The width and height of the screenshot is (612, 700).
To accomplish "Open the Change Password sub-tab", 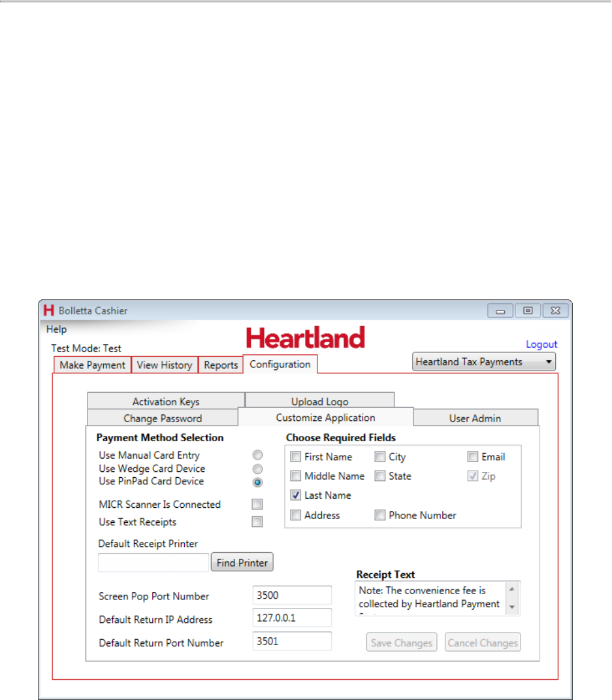I will pyautogui.click(x=163, y=418).
